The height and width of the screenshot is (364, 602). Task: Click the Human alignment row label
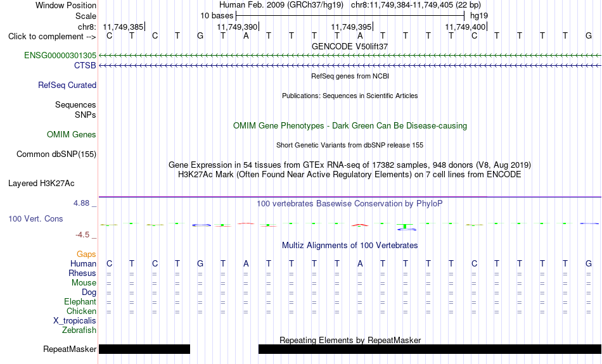click(83, 264)
